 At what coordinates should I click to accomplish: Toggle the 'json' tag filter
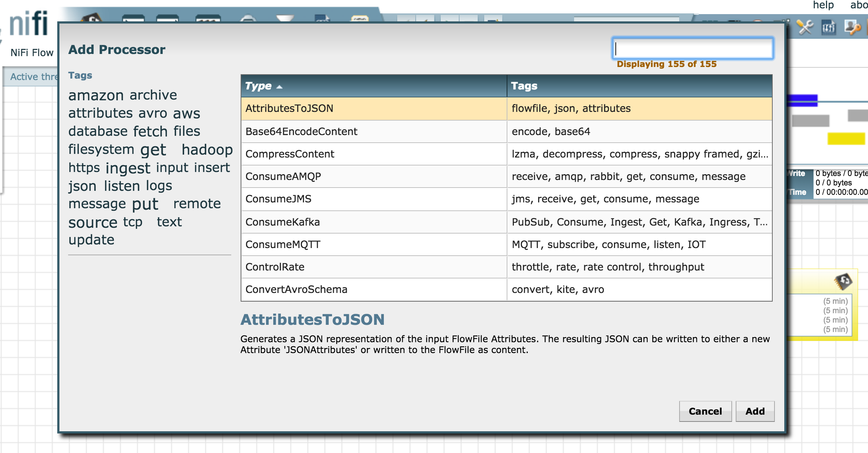coord(82,186)
